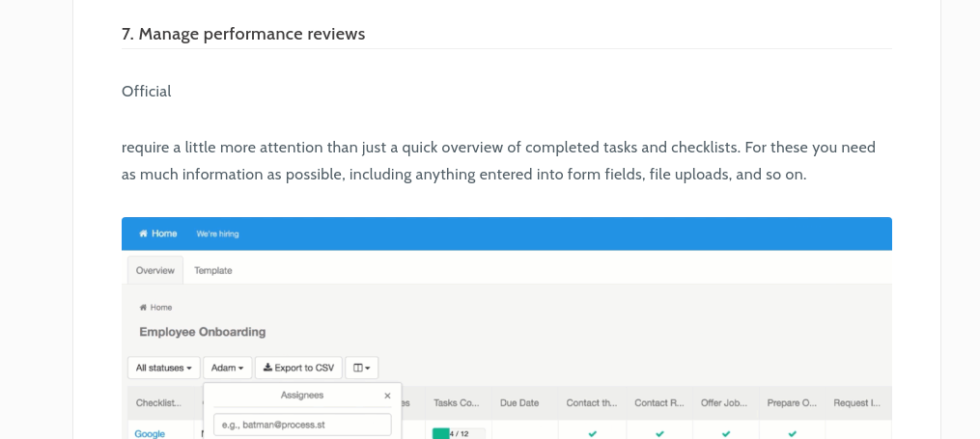Click the Tasks Co... column header
The width and height of the screenshot is (980, 439).
(457, 402)
